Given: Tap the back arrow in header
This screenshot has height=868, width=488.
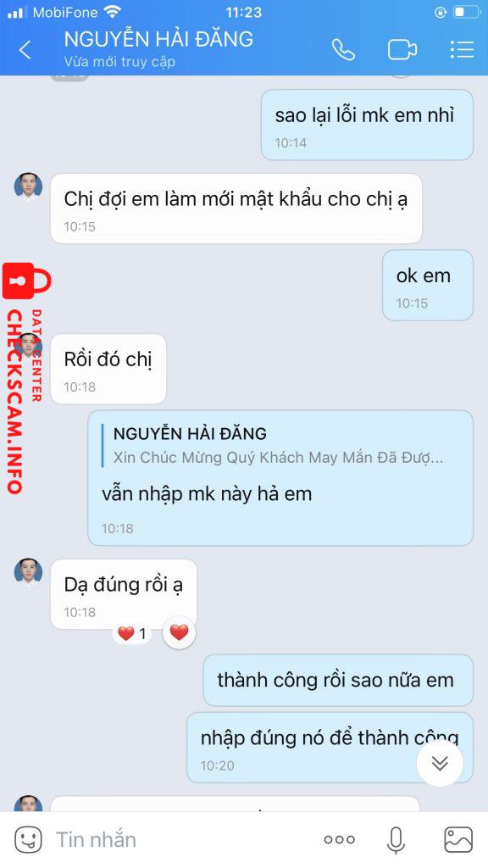Looking at the screenshot, I should 25,50.
